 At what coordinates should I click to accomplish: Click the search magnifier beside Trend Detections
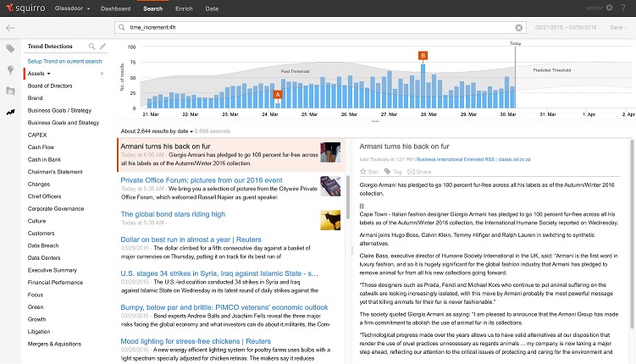(92, 46)
